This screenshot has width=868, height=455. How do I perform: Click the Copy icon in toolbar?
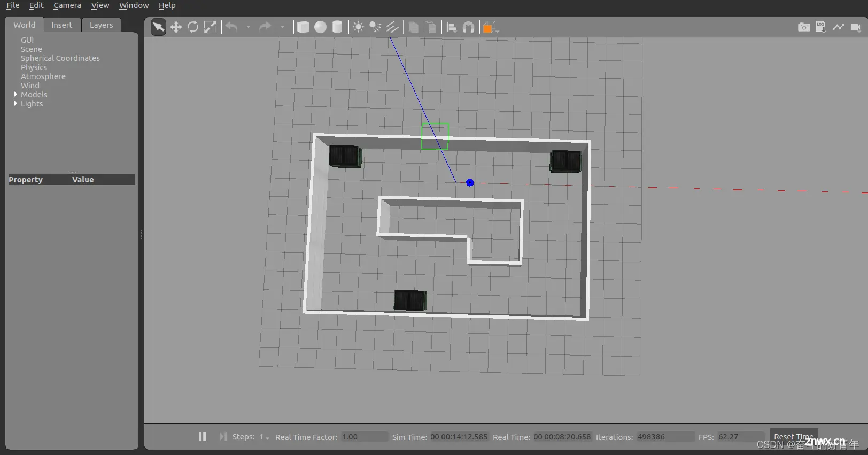point(413,27)
